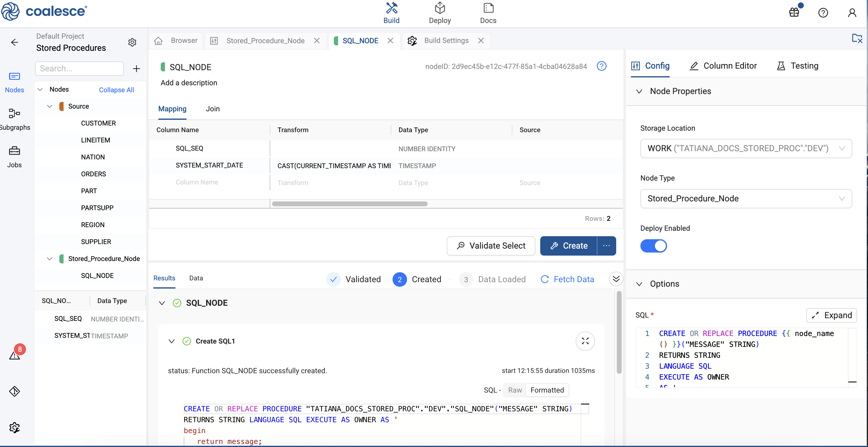The height and width of the screenshot is (447, 868).
Task: Open the Storage Location dropdown
Action: 746,148
